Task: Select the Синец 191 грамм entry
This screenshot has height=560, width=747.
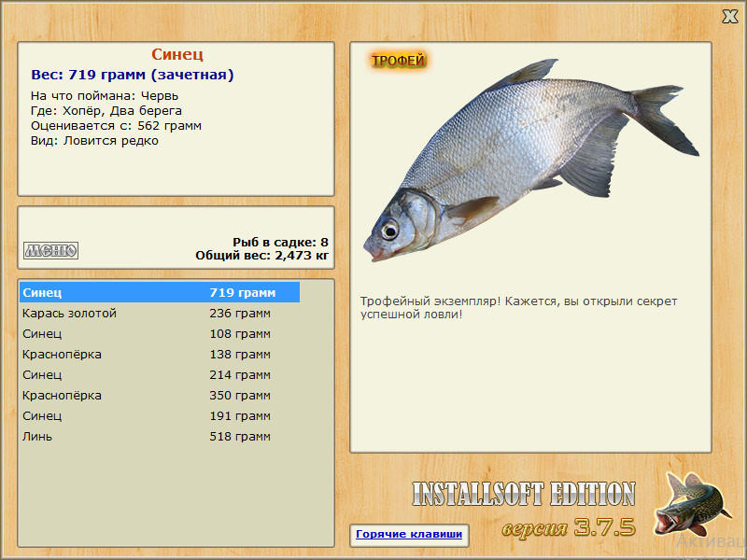Action: pyautogui.click(x=160, y=415)
